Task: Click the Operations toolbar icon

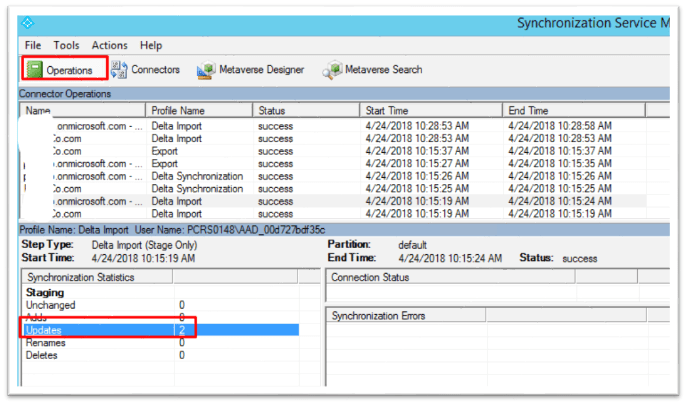Action: click(34, 70)
